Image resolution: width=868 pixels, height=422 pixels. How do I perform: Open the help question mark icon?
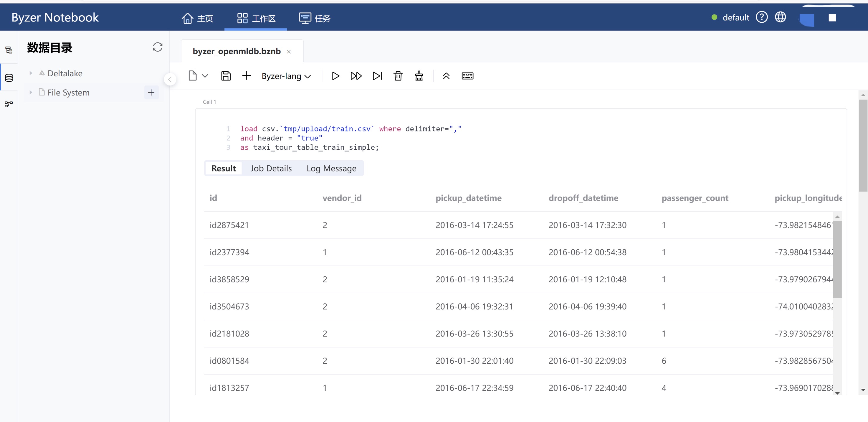(761, 17)
